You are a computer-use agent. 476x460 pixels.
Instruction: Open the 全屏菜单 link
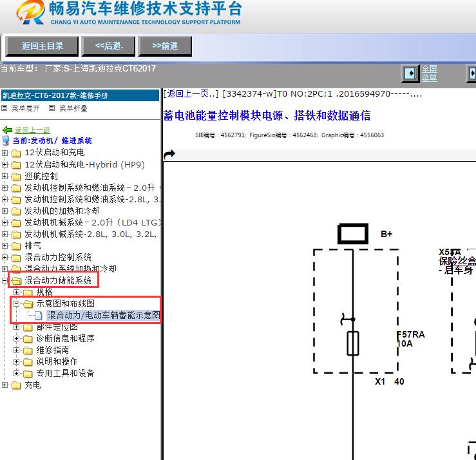[x=429, y=73]
